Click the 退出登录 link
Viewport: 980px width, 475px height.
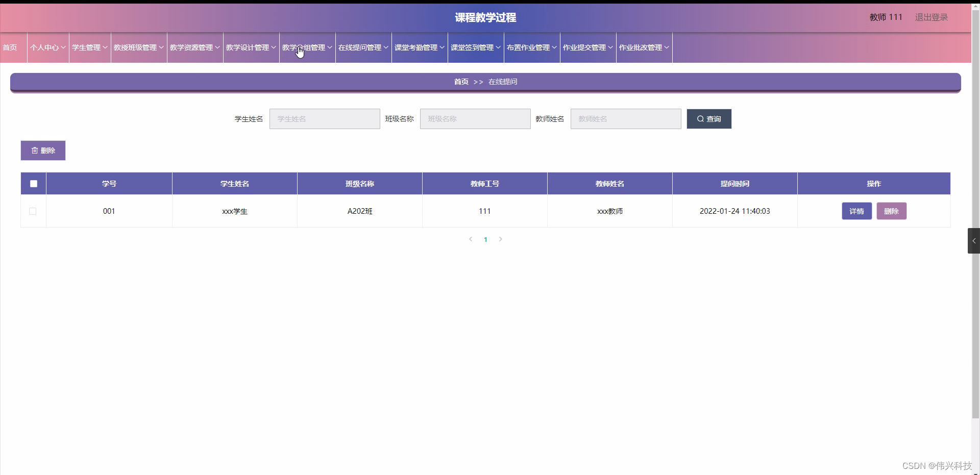click(x=931, y=17)
